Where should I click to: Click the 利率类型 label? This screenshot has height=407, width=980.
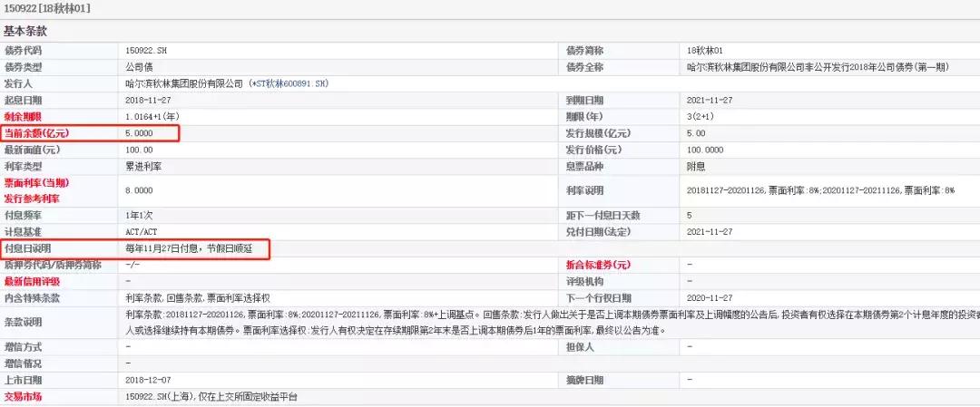click(x=23, y=167)
